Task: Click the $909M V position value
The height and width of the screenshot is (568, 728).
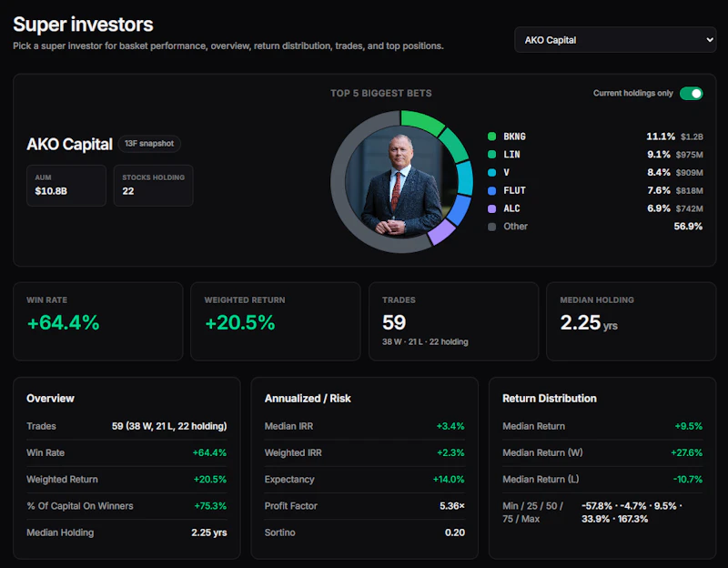Action: [689, 173]
